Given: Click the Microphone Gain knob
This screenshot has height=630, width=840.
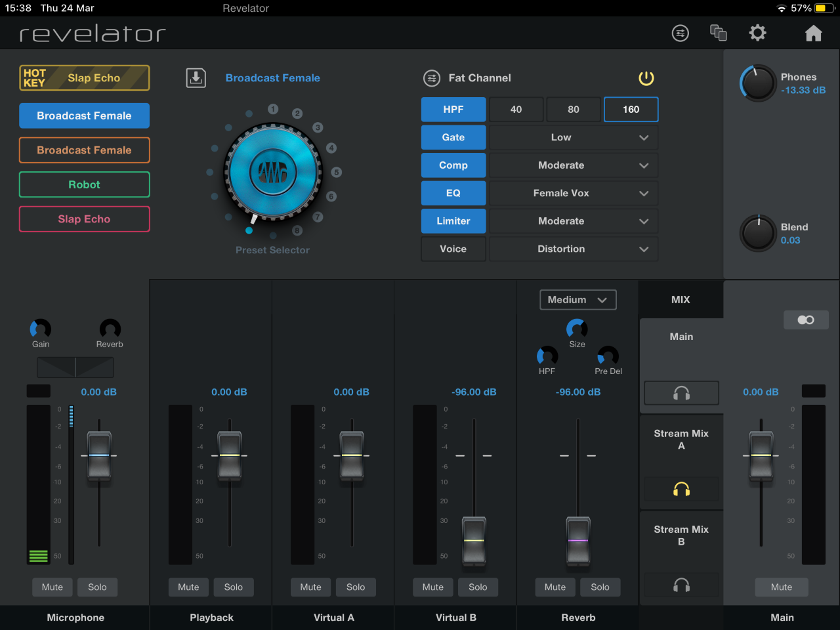Looking at the screenshot, I should (x=41, y=328).
